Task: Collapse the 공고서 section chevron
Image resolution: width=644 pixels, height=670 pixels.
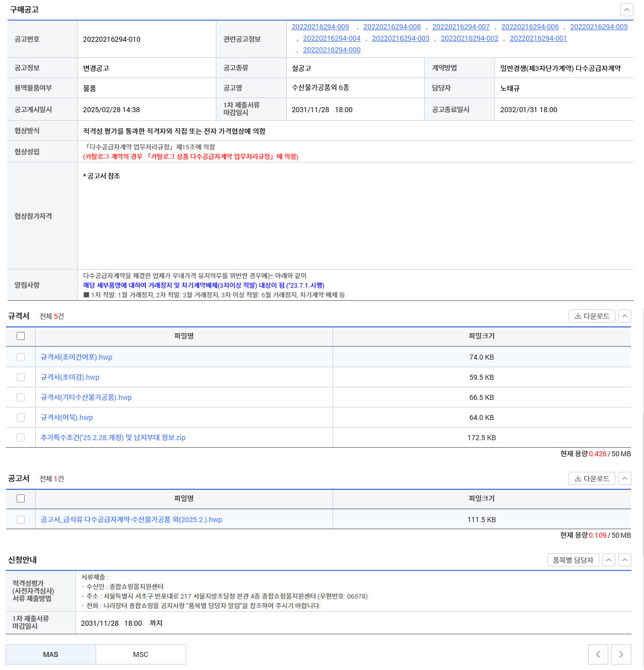Action: point(624,478)
